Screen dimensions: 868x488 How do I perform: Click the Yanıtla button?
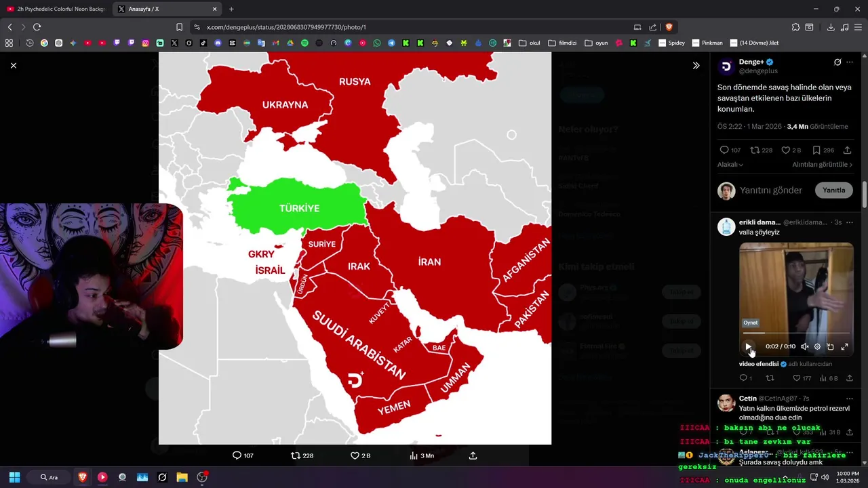(x=833, y=190)
